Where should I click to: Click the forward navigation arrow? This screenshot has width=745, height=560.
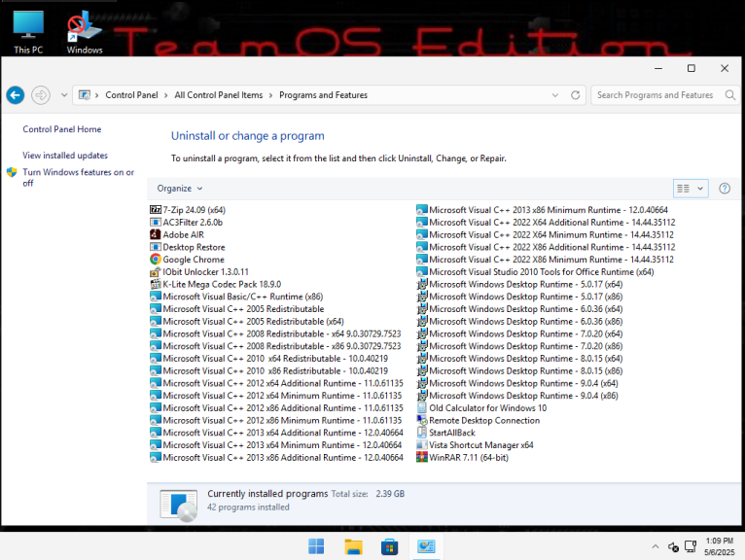[x=41, y=95]
